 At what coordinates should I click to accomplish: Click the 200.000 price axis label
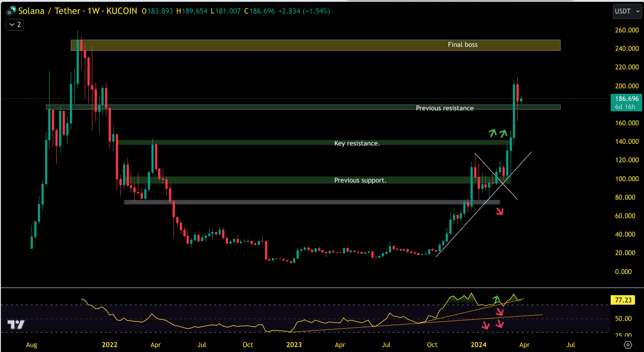626,86
